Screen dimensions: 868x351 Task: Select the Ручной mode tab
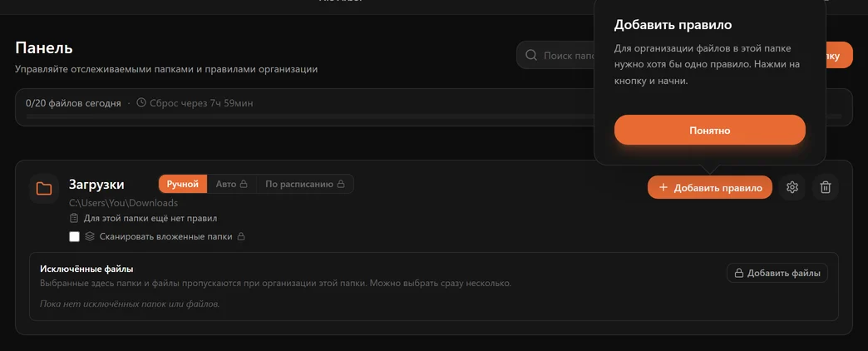(x=183, y=184)
